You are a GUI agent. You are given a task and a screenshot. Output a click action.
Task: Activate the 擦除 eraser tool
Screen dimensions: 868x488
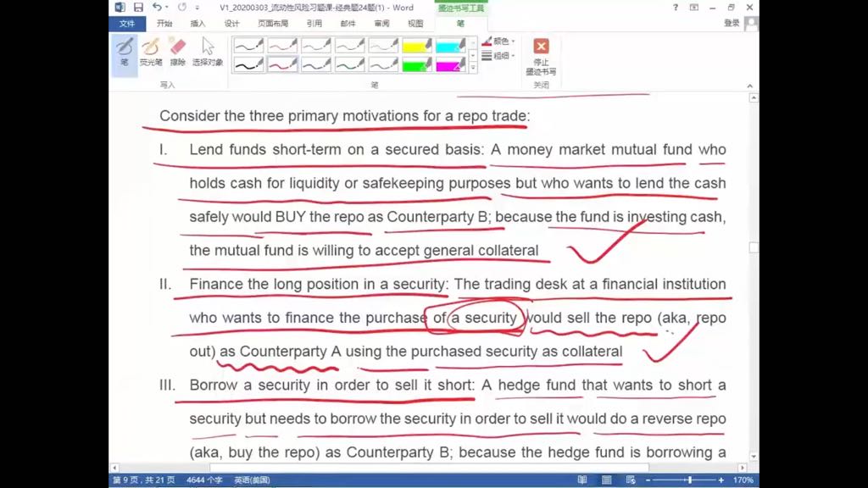[178, 53]
